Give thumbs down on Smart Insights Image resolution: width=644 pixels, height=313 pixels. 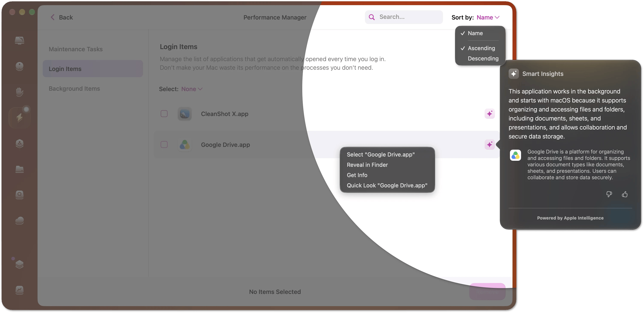609,194
